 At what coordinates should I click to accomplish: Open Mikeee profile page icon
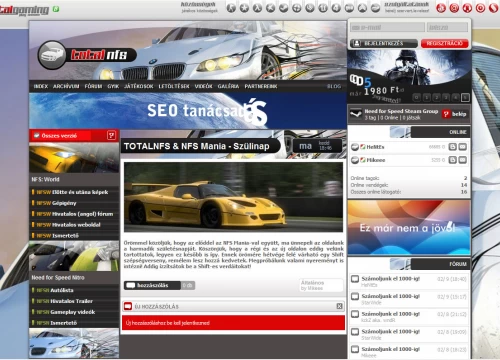click(x=452, y=160)
